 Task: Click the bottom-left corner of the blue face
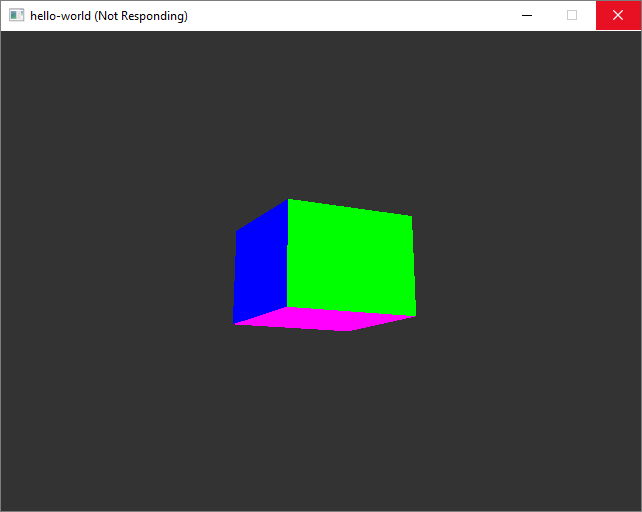(x=234, y=324)
